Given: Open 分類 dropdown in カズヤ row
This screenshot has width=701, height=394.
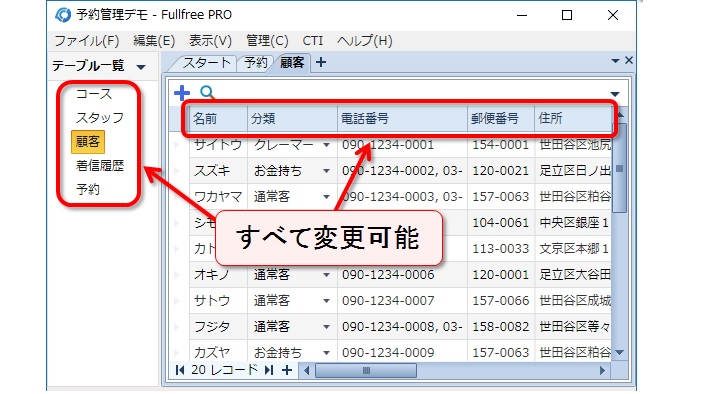Looking at the screenshot, I should point(326,352).
